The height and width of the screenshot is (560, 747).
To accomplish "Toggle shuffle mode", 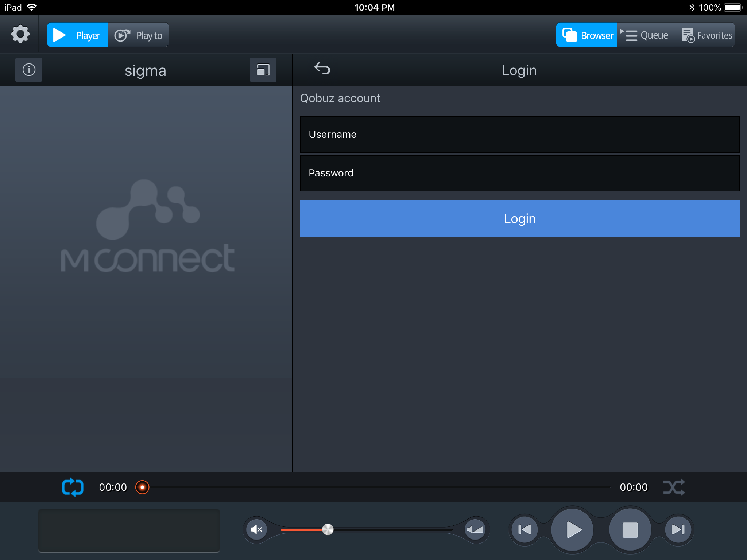I will (674, 487).
